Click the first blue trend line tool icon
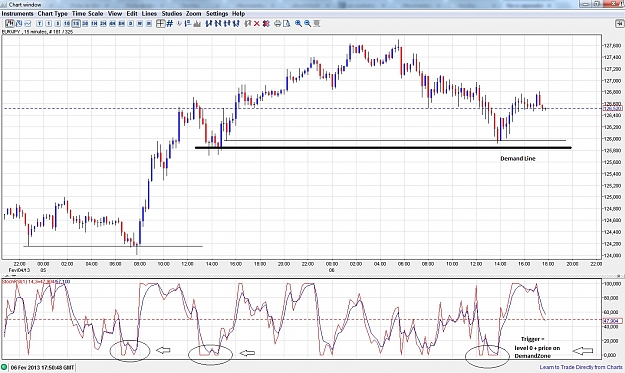 click(x=208, y=24)
